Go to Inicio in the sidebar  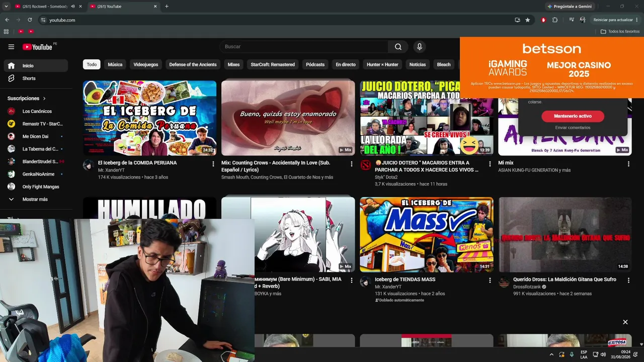point(36,66)
